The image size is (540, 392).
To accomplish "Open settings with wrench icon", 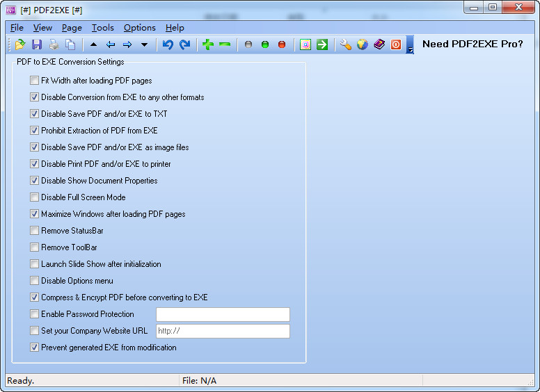I will pyautogui.click(x=345, y=44).
